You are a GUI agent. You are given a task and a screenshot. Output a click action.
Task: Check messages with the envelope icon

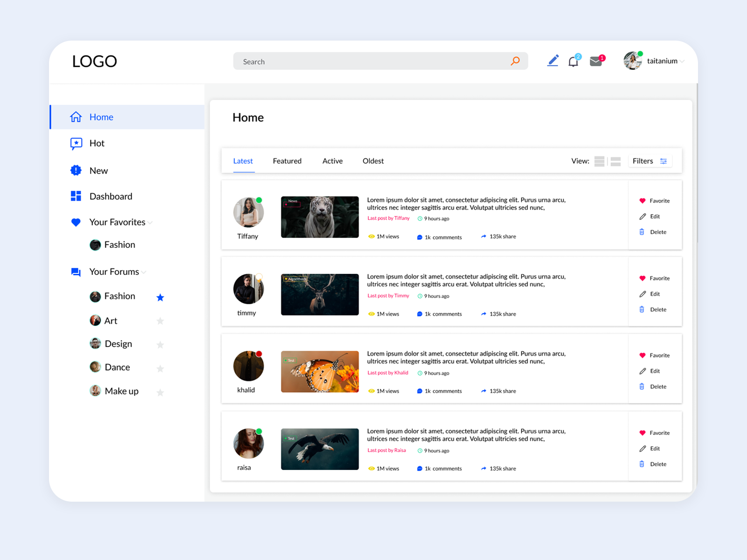595,61
